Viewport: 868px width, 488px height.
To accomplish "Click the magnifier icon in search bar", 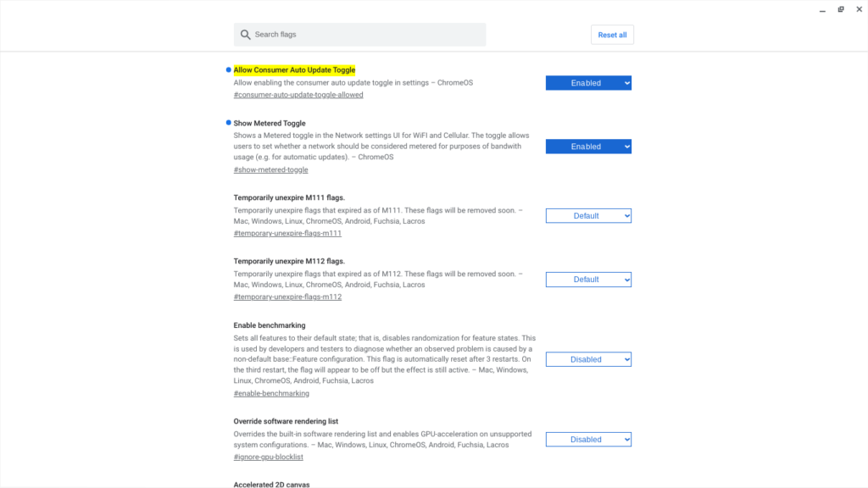I will [246, 35].
